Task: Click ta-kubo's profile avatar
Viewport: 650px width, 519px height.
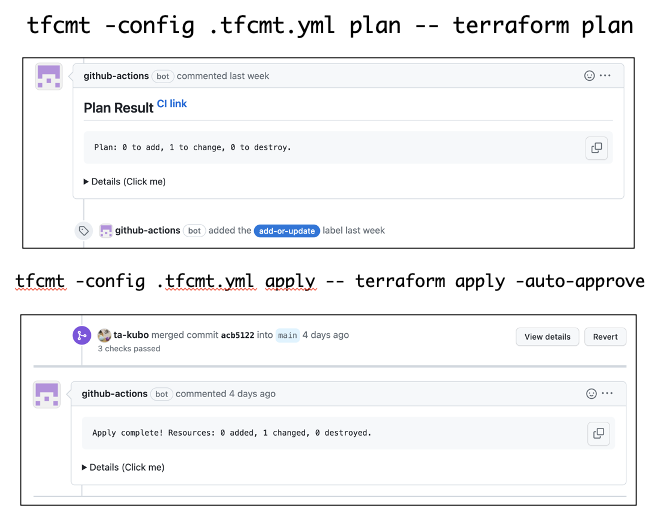Action: [104, 336]
